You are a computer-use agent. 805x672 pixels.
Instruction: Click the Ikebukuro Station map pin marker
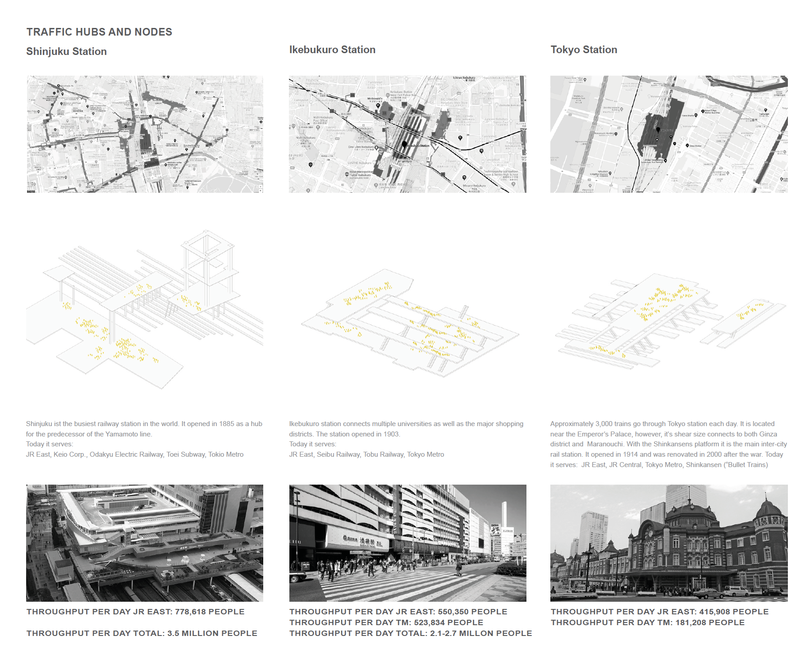404,144
